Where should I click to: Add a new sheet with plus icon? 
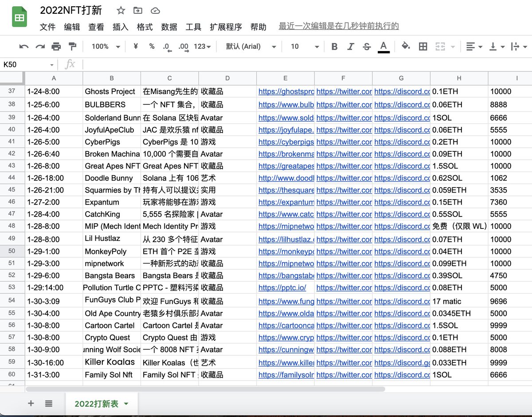tap(31, 403)
